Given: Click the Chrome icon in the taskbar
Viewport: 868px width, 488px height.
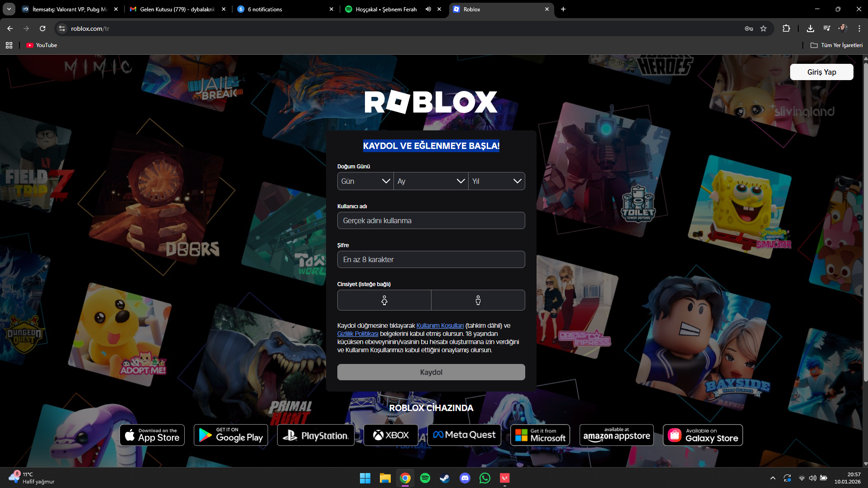Looking at the screenshot, I should pos(405,478).
